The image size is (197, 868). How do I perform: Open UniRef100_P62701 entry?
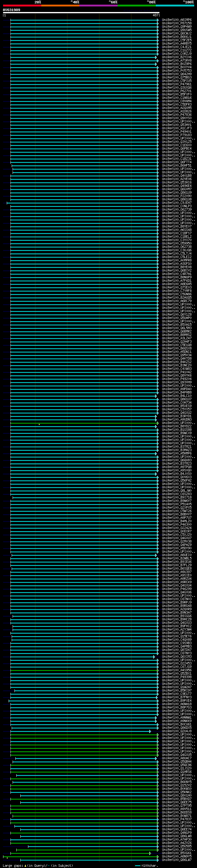(176, 91)
